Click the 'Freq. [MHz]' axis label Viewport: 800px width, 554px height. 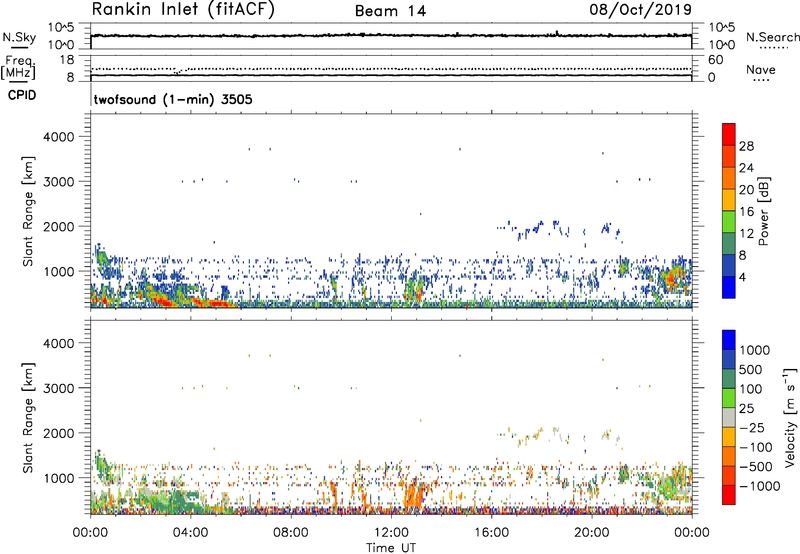click(x=18, y=67)
